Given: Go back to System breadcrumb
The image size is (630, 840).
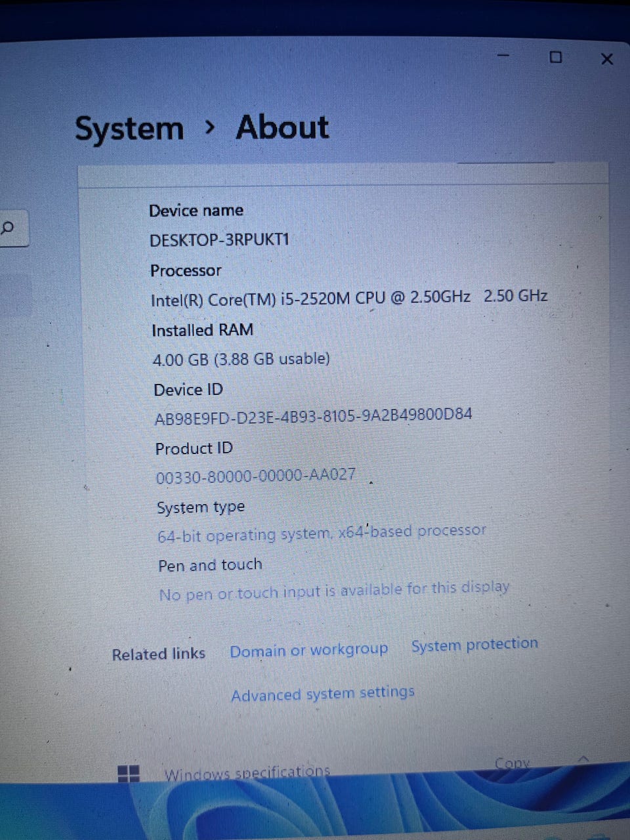Looking at the screenshot, I should (x=129, y=129).
